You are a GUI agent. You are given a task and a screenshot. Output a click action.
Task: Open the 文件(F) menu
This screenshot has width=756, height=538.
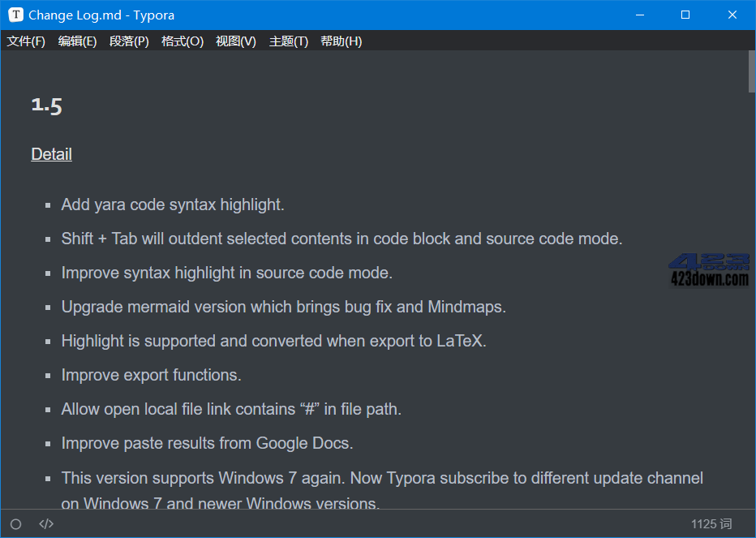[25, 41]
